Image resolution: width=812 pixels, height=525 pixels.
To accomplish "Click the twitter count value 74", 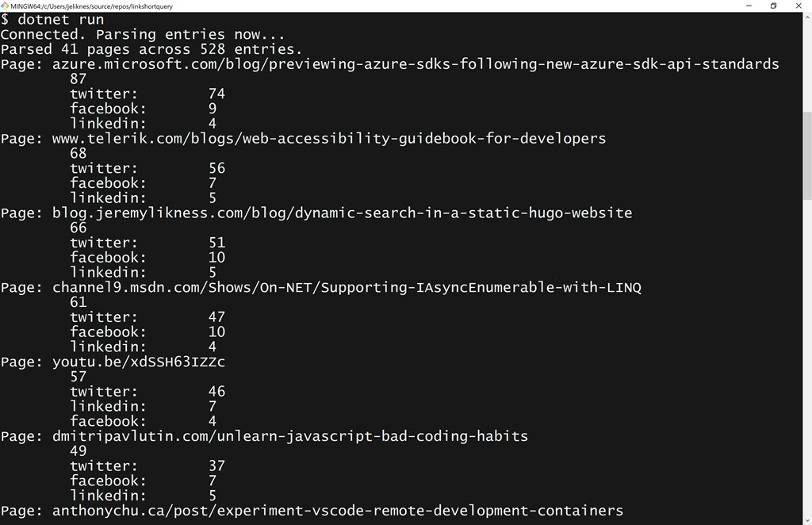I will (x=216, y=94).
